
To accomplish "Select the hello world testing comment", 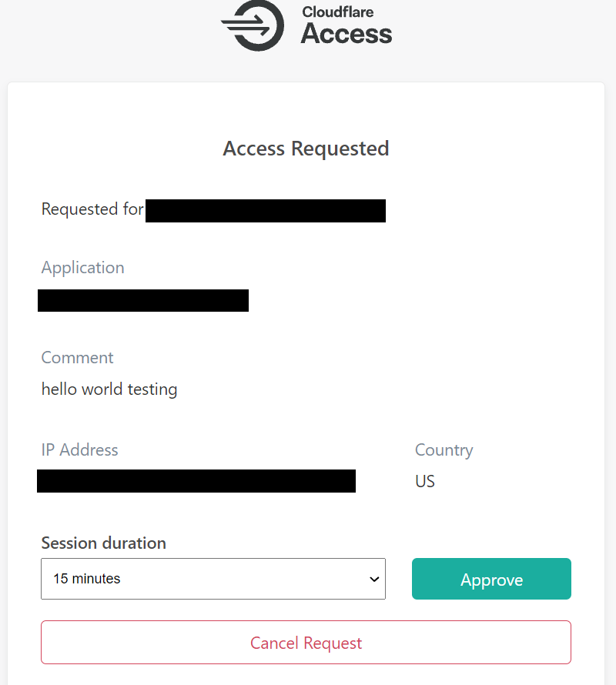I will pyautogui.click(x=109, y=389).
